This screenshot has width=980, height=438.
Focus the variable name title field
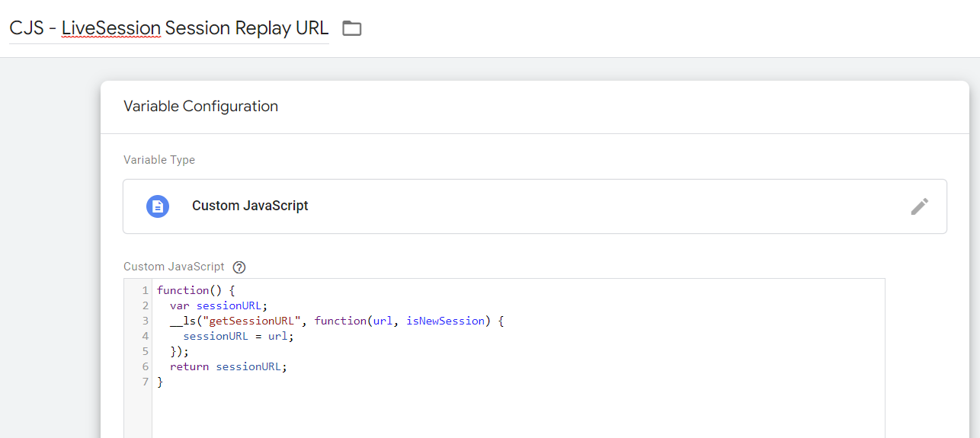click(x=168, y=29)
